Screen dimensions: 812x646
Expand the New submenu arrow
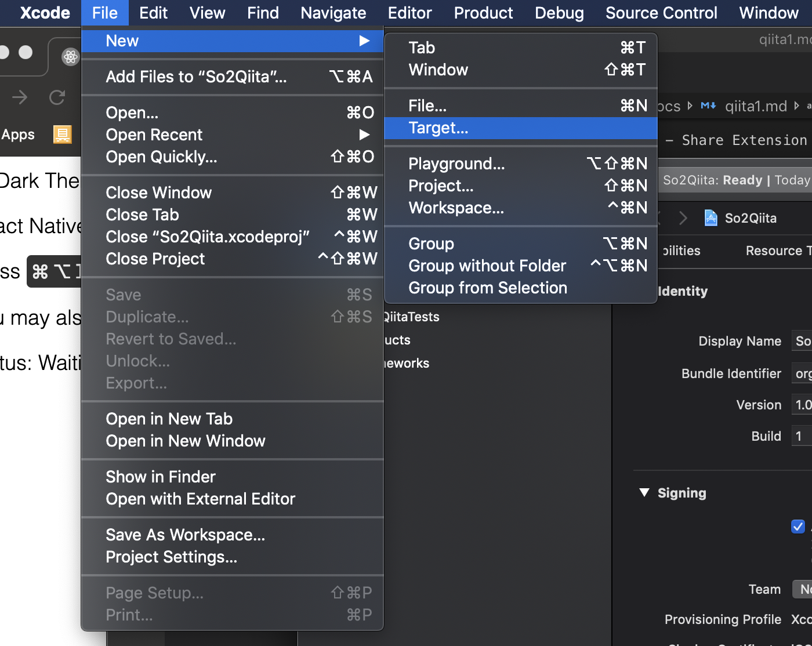(364, 41)
